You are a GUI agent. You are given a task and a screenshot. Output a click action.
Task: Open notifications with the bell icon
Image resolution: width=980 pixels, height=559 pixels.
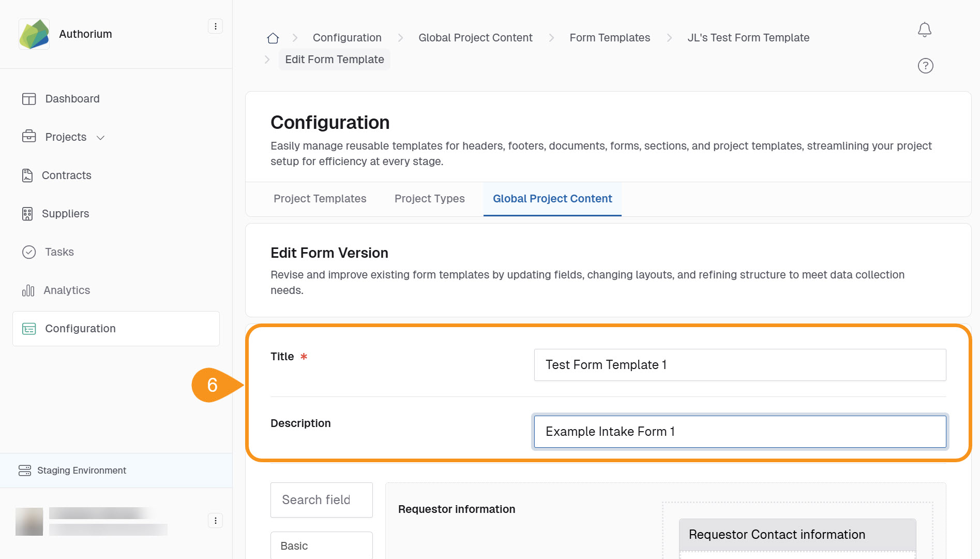tap(925, 30)
